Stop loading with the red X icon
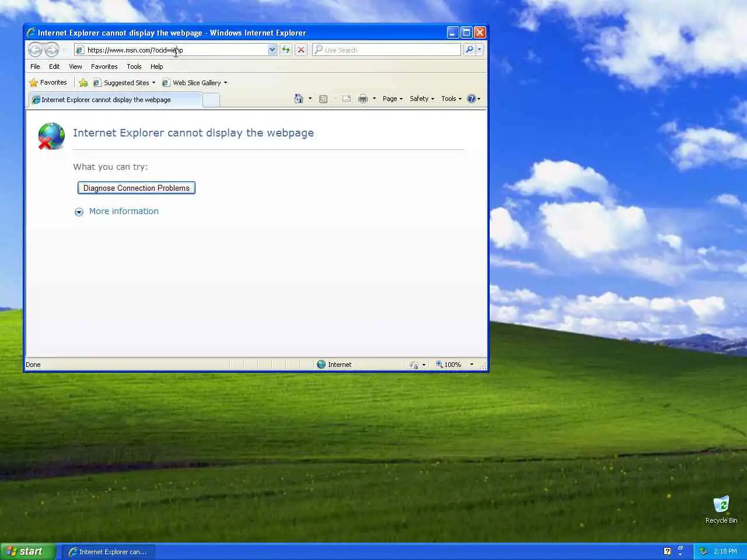The image size is (747, 560). [x=301, y=50]
